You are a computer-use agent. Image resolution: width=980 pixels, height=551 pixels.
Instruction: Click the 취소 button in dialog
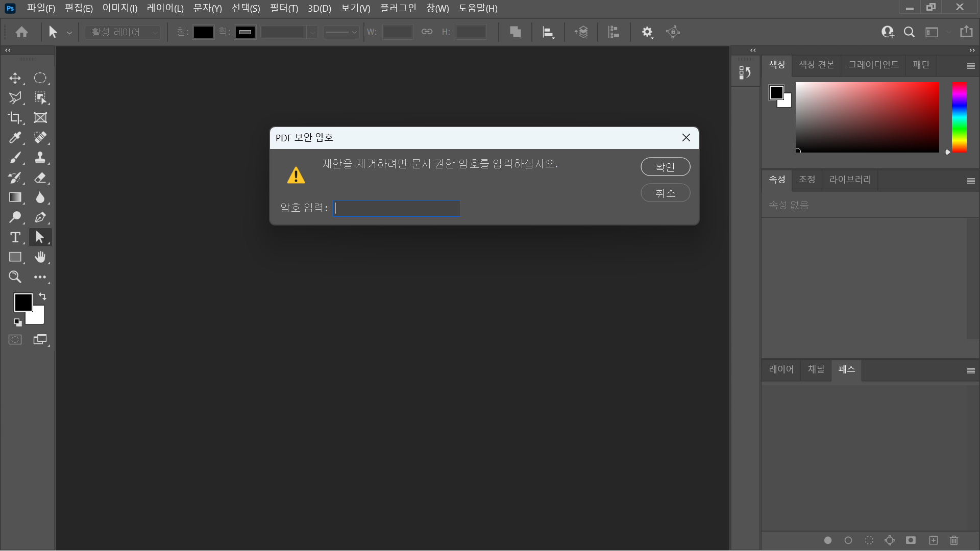(x=665, y=193)
